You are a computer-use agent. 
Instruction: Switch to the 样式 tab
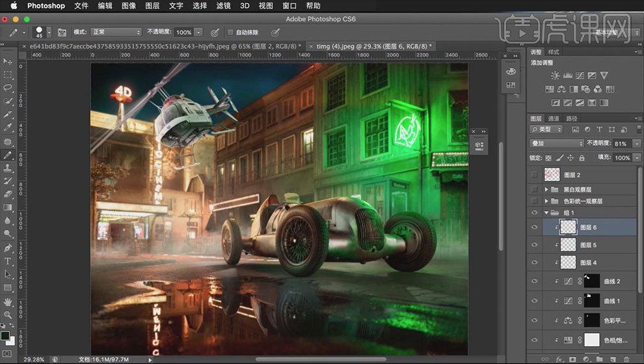point(554,52)
